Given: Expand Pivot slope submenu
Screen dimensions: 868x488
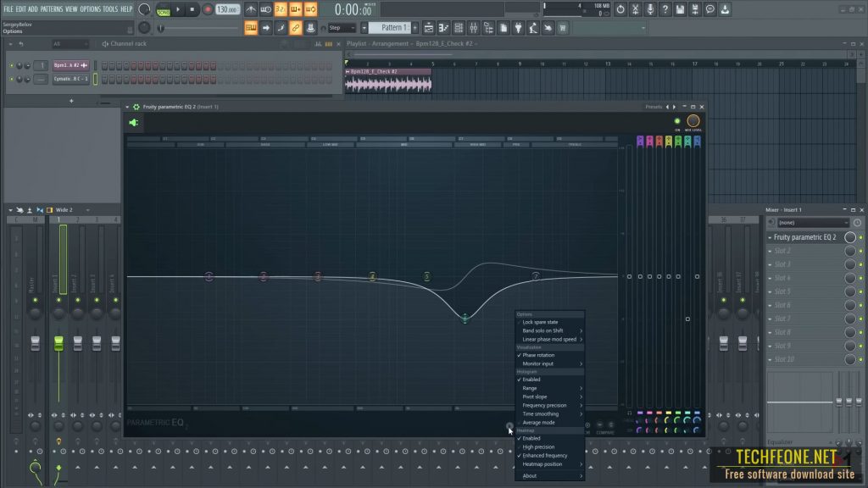Looking at the screenshot, I should tap(549, 396).
